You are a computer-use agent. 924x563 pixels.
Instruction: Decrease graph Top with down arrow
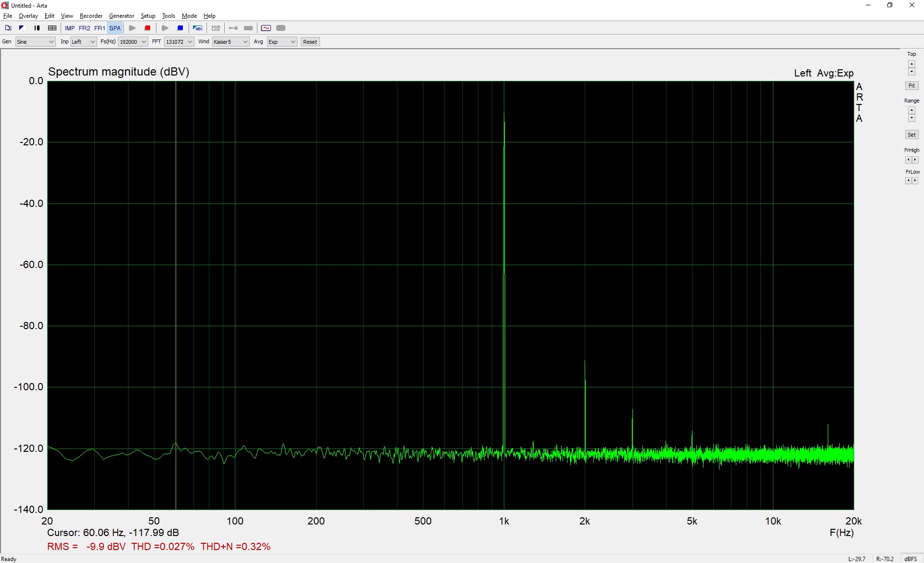(x=911, y=72)
